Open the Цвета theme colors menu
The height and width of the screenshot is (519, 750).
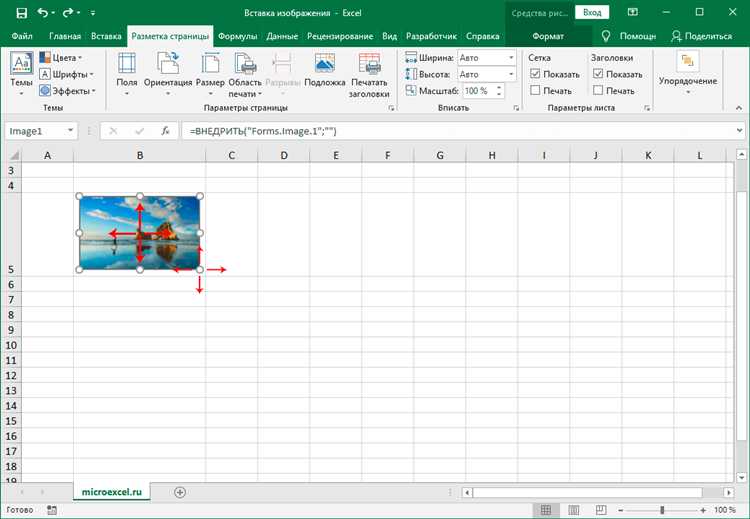(61, 57)
